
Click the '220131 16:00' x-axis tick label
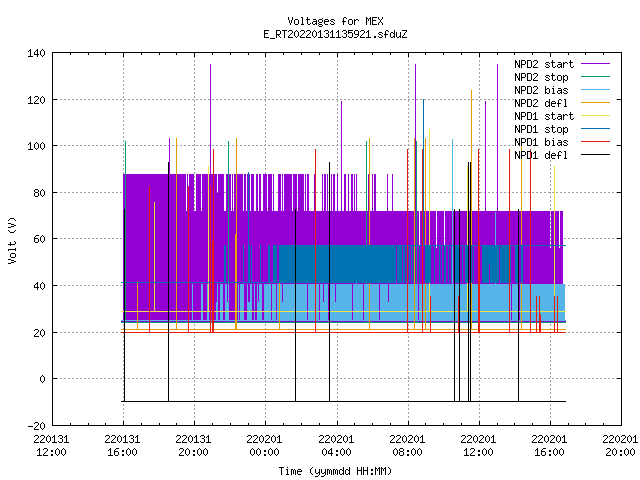122,446
